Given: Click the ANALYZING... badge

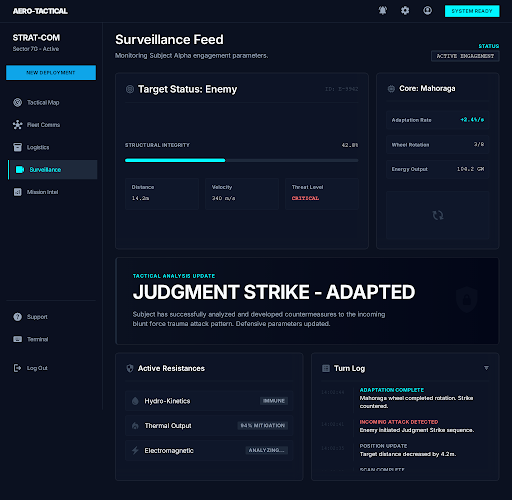Looking at the screenshot, I should tap(267, 450).
